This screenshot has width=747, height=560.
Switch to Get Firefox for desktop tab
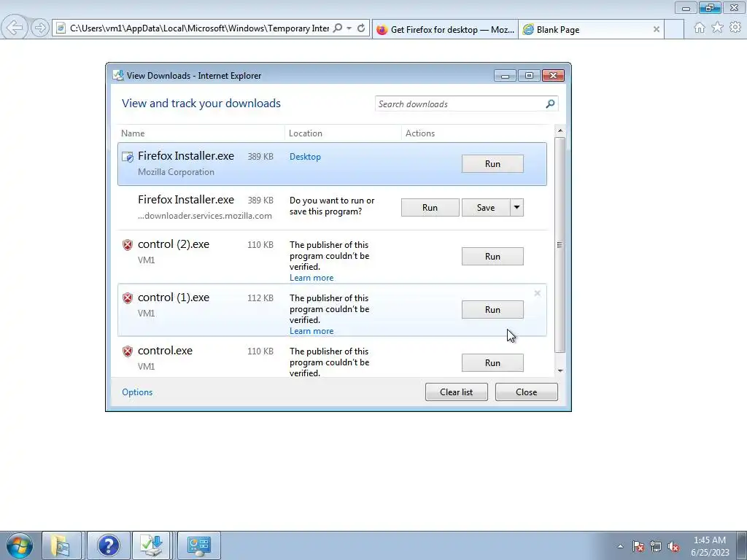(x=446, y=29)
